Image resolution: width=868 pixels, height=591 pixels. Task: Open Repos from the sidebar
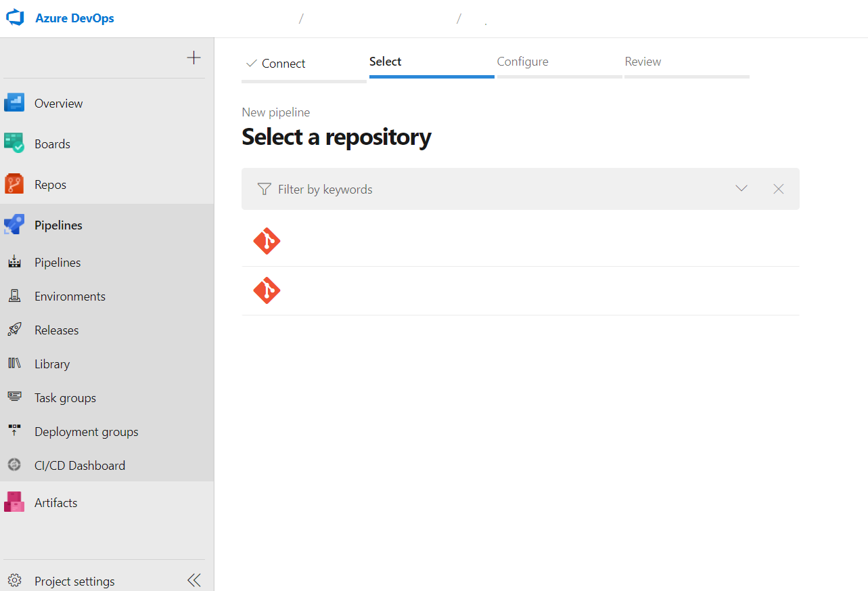(107, 184)
